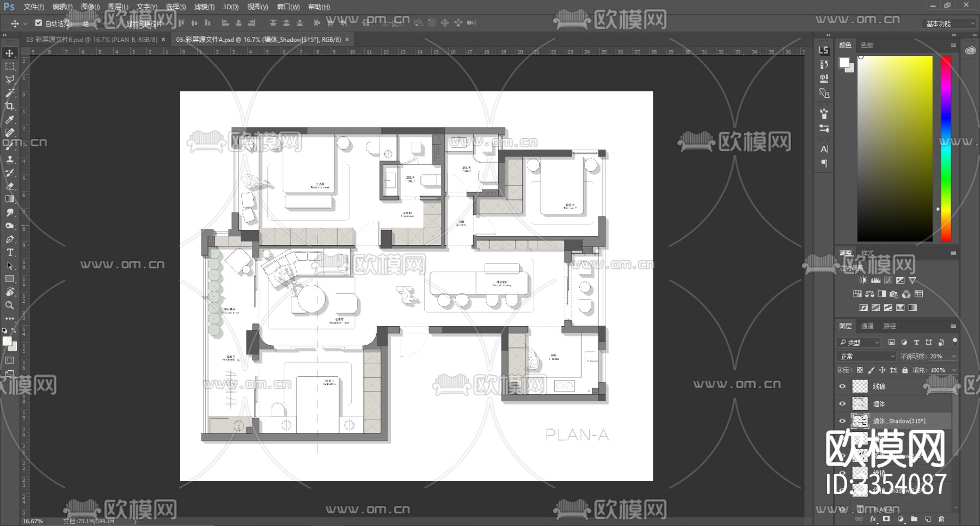The width and height of the screenshot is (980, 526).
Task: Hide the 墙体 layer
Action: pyautogui.click(x=842, y=403)
